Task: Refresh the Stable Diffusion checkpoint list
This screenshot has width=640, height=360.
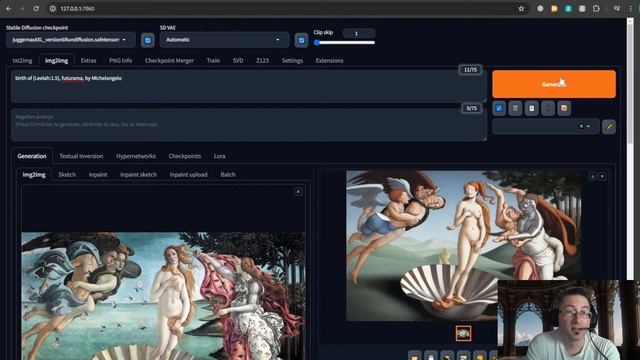Action: [x=148, y=40]
